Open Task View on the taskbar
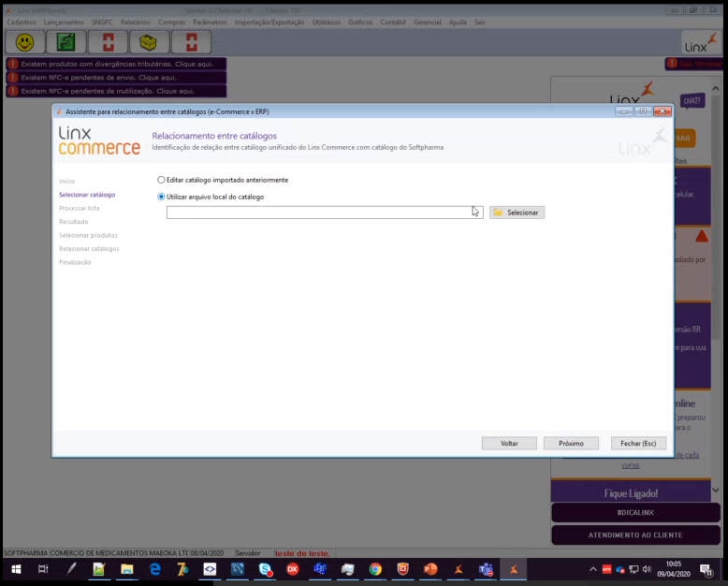The width and height of the screenshot is (728, 586). click(43, 569)
